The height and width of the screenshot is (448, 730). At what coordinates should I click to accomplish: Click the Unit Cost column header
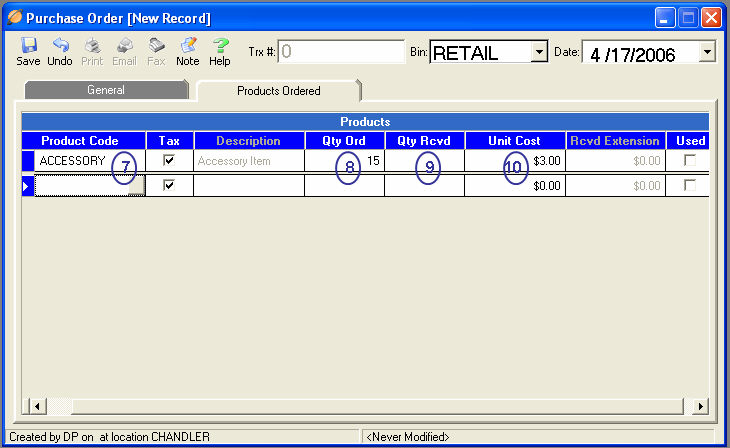tap(514, 141)
